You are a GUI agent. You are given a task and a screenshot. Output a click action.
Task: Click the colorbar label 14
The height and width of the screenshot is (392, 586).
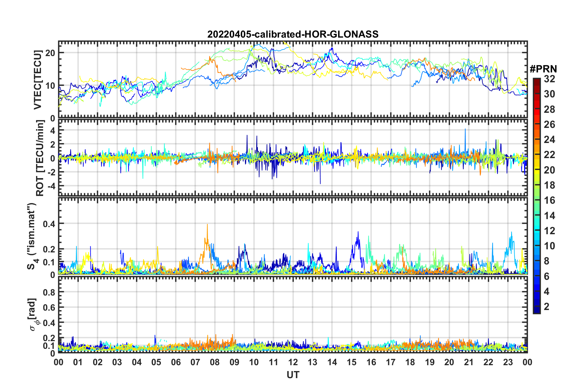click(549, 216)
